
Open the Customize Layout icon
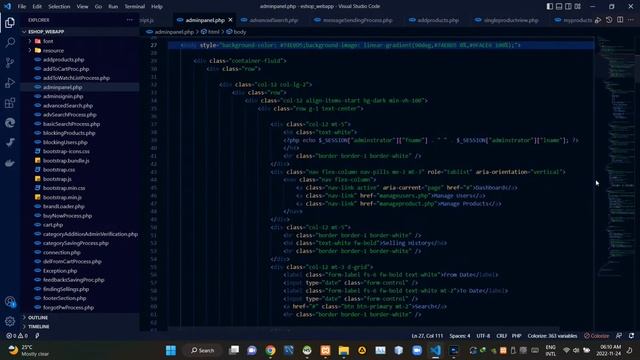coord(578,7)
